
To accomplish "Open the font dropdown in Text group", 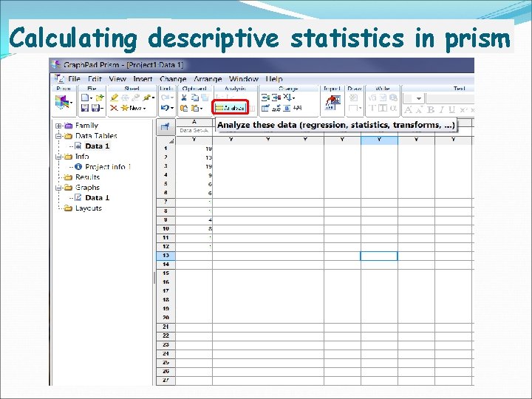I will coord(419,99).
